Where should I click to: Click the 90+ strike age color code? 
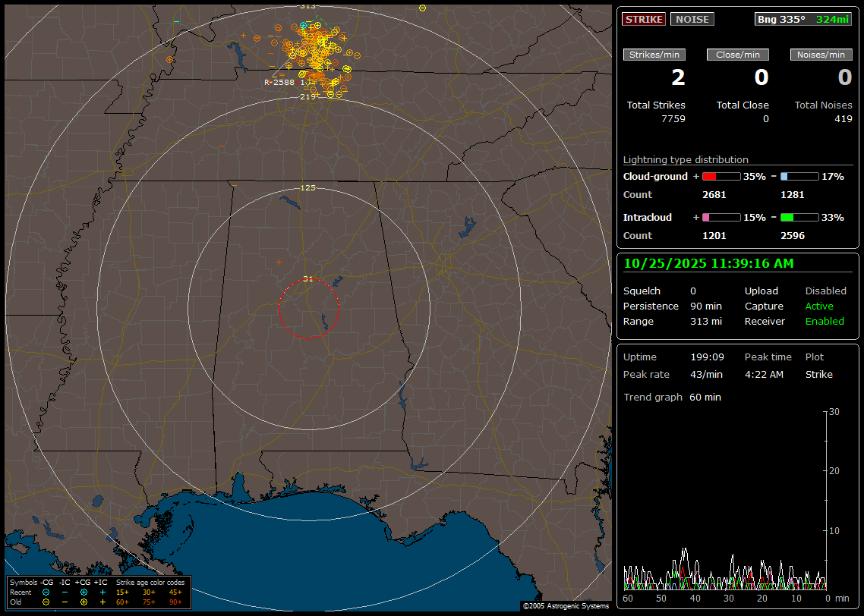coord(175,602)
